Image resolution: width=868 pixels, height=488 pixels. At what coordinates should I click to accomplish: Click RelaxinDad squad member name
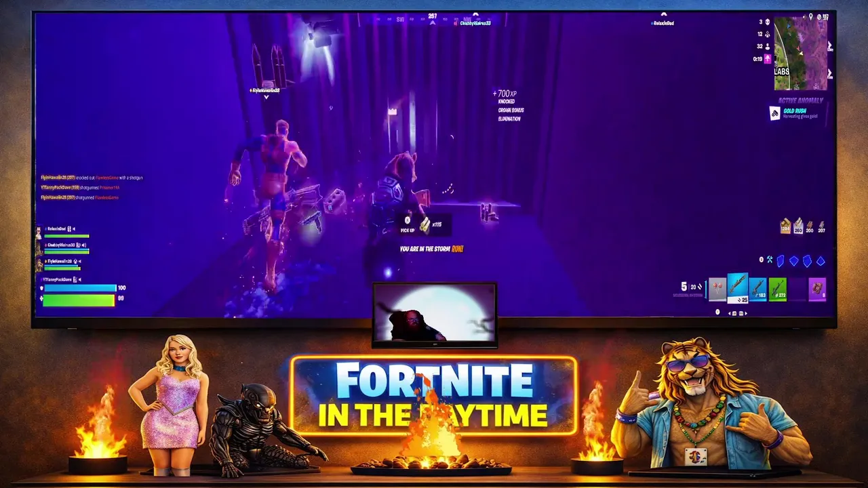pyautogui.click(x=56, y=229)
